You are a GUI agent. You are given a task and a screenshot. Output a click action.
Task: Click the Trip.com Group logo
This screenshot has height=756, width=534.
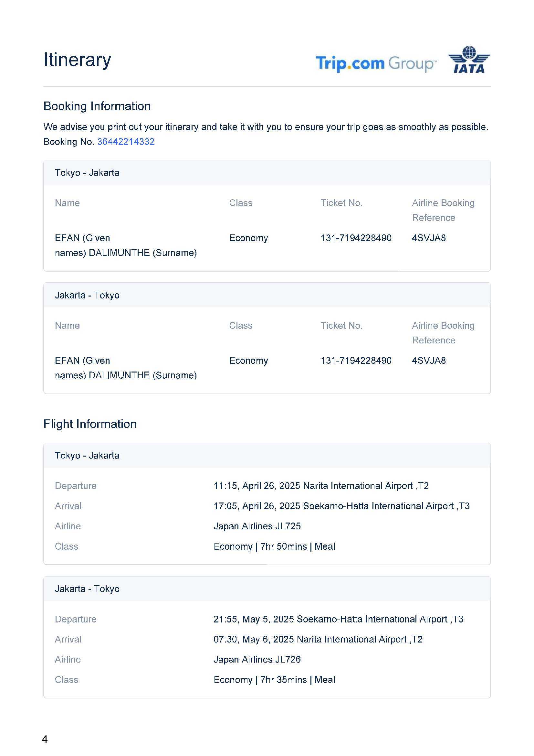coord(376,63)
